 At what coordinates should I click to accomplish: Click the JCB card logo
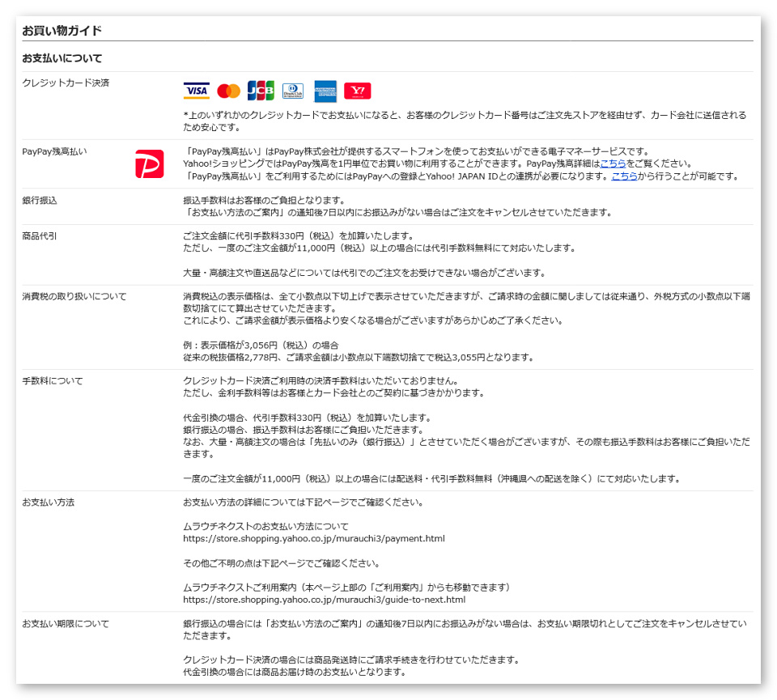(x=261, y=91)
